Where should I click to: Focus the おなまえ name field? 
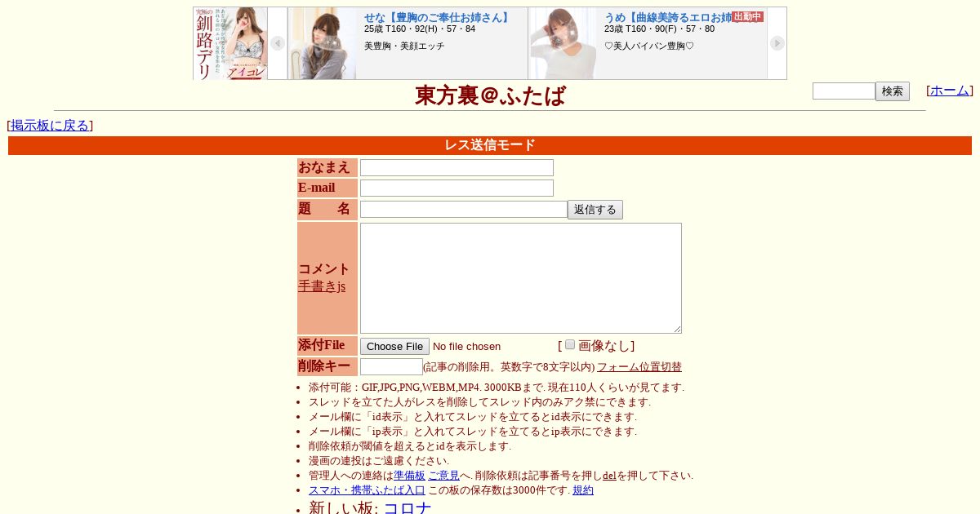pyautogui.click(x=457, y=168)
